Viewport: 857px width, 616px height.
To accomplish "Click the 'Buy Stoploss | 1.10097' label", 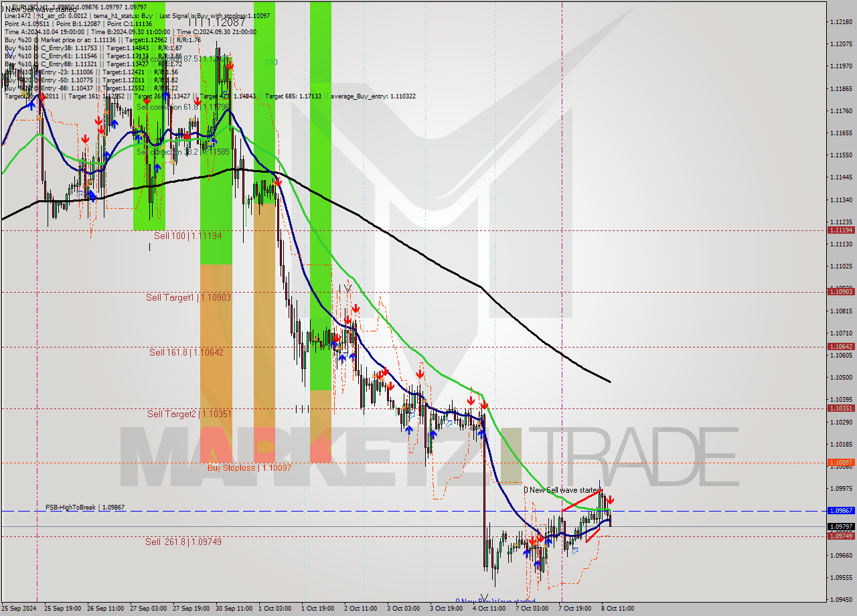I will (x=249, y=468).
